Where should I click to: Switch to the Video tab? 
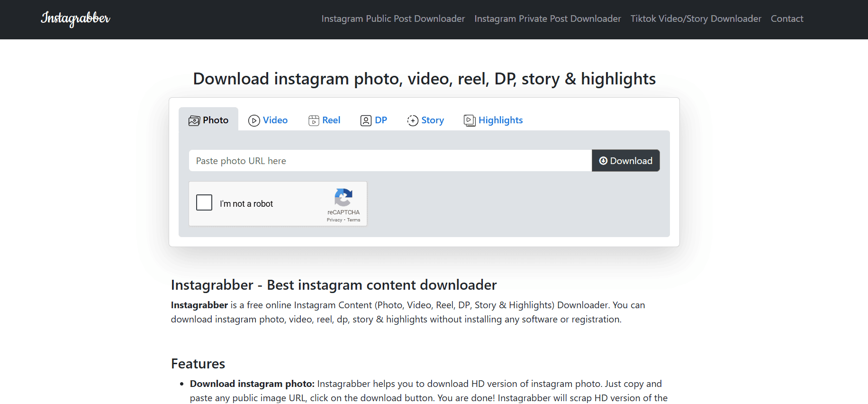point(275,120)
